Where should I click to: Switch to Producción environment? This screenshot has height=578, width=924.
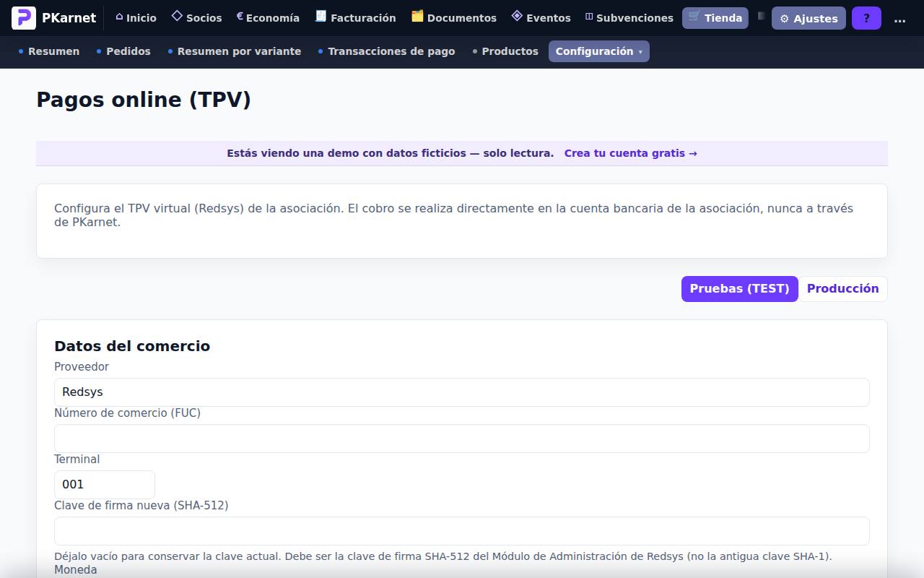coord(842,289)
